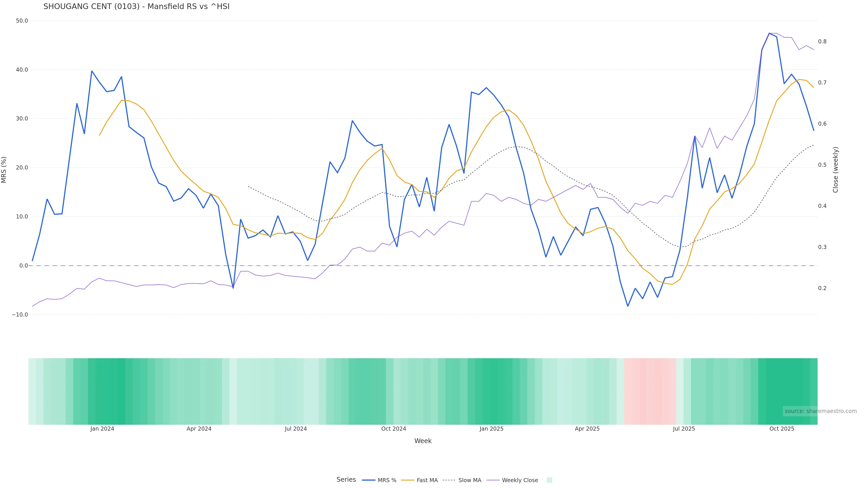The image size is (868, 488).
Task: Hide the Weekly Close legend series
Action: point(512,480)
